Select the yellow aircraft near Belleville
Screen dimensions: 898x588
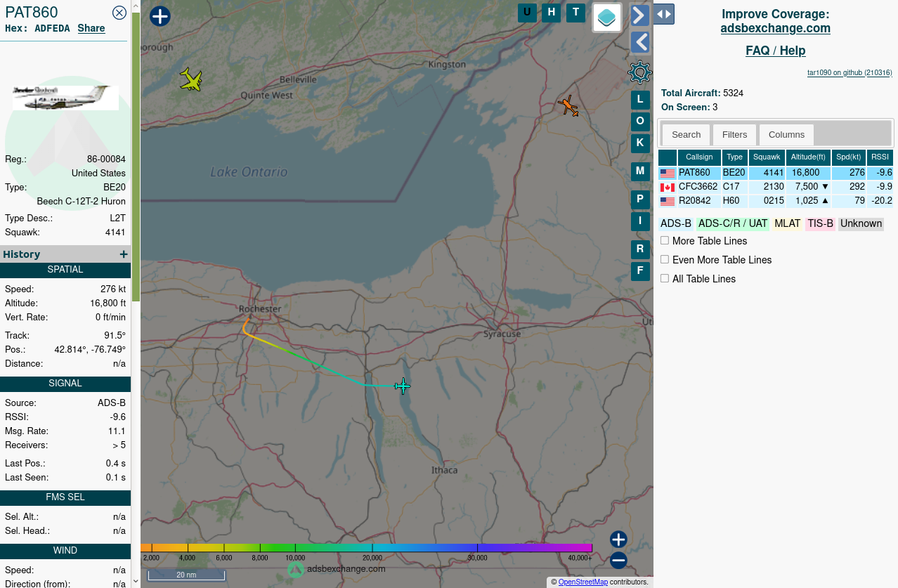[190, 79]
